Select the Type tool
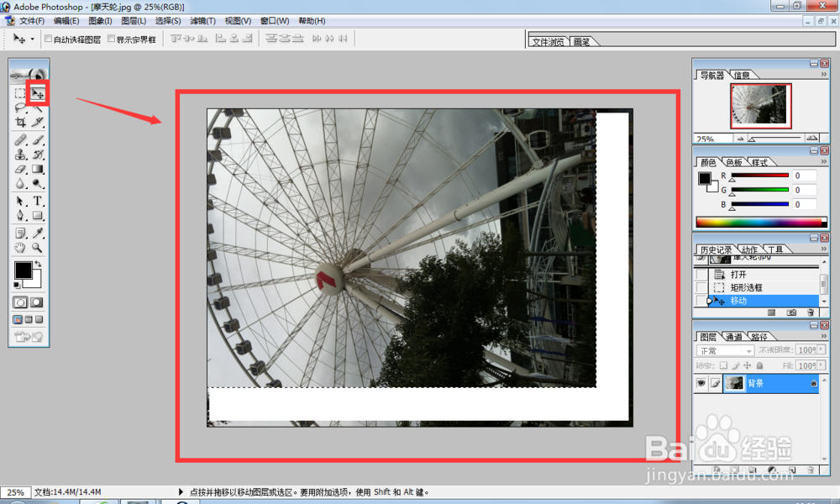Viewport: 840px width, 504px height. tap(38, 200)
